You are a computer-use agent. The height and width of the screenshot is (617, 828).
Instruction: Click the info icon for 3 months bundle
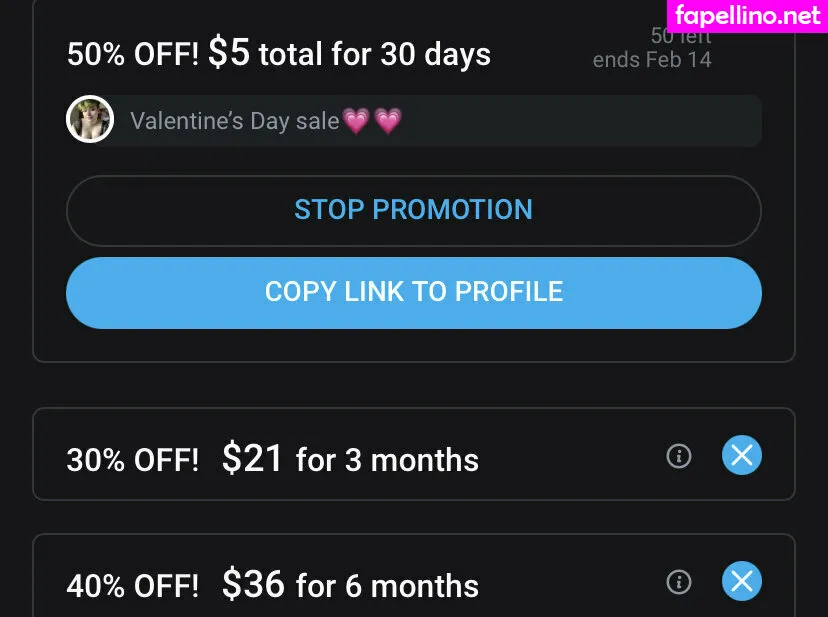click(679, 456)
